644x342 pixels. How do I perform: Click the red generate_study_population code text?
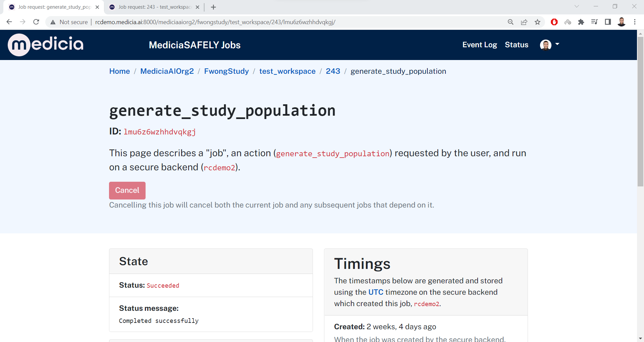333,154
